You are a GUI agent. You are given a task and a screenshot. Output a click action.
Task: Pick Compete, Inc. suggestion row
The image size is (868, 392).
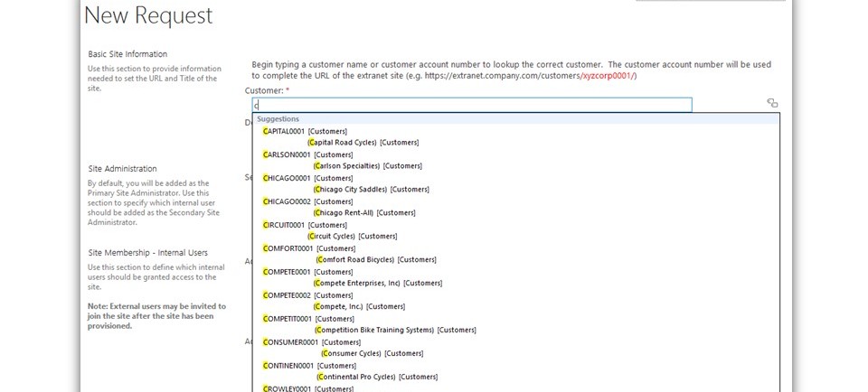pos(359,306)
